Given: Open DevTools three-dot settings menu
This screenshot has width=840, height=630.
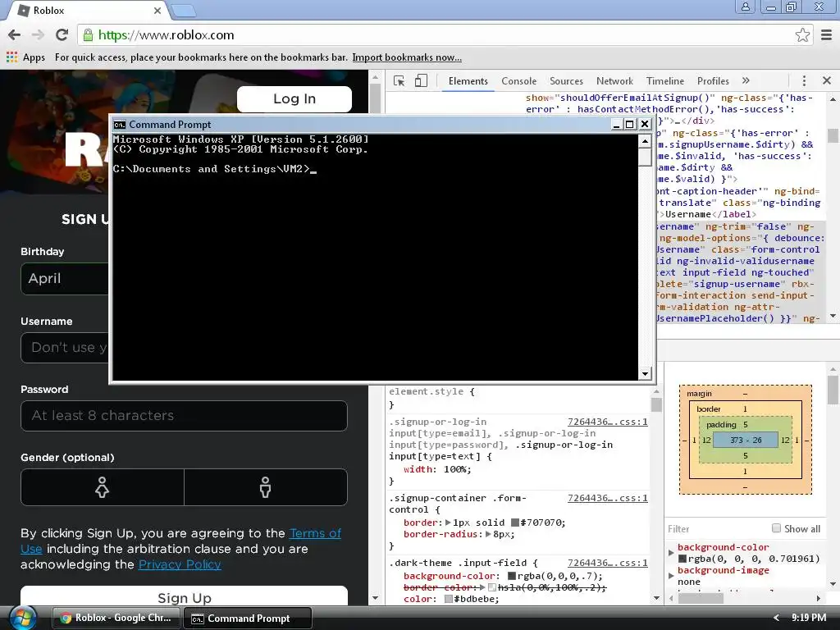Looking at the screenshot, I should (804, 81).
